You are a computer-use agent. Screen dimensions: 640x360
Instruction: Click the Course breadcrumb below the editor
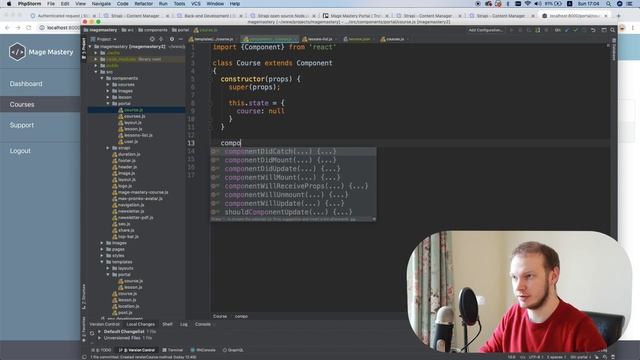220,316
